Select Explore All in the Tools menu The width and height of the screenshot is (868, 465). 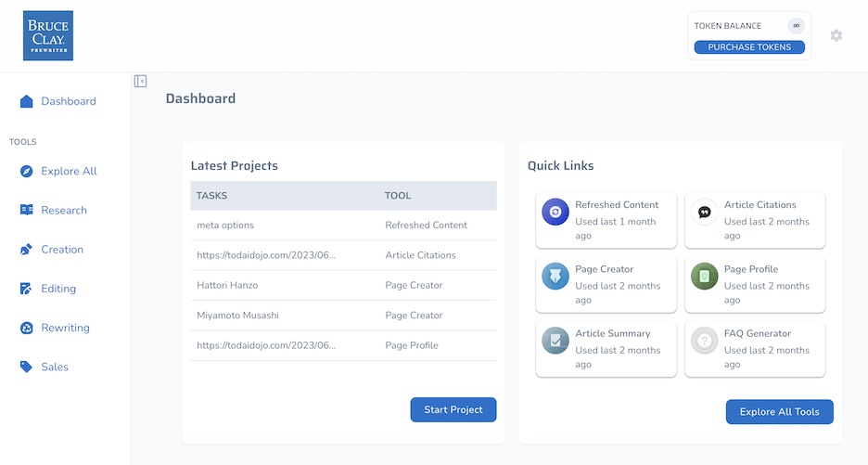pos(69,172)
